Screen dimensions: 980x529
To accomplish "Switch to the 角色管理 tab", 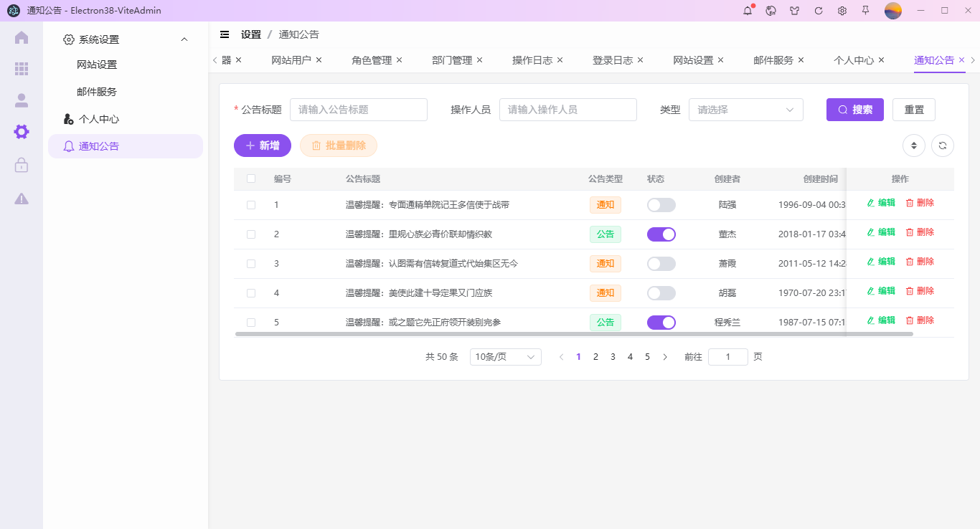I will pyautogui.click(x=370, y=60).
